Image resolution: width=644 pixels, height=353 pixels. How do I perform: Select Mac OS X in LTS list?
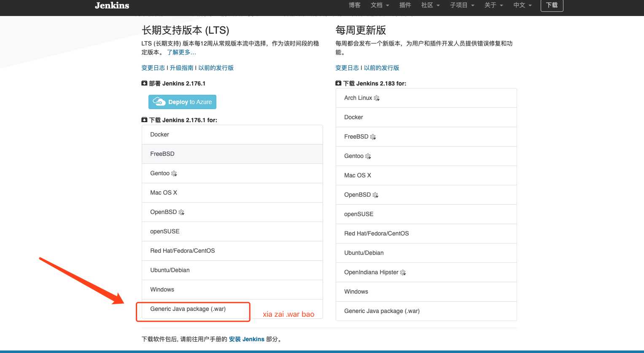pyautogui.click(x=232, y=193)
